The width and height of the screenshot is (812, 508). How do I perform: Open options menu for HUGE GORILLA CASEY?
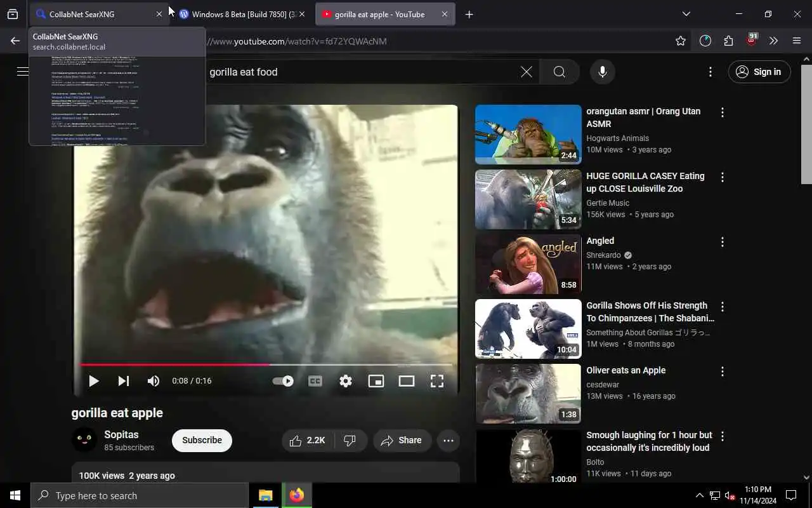(x=722, y=177)
